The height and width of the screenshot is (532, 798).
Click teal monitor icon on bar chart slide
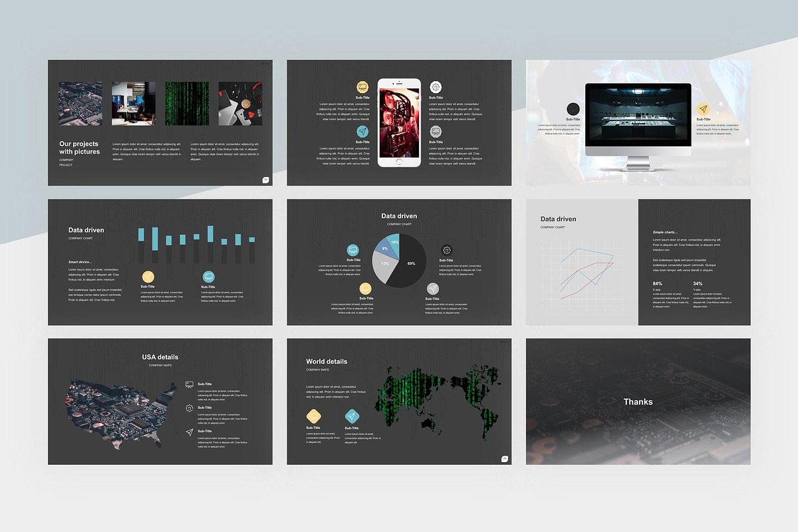tap(208, 277)
